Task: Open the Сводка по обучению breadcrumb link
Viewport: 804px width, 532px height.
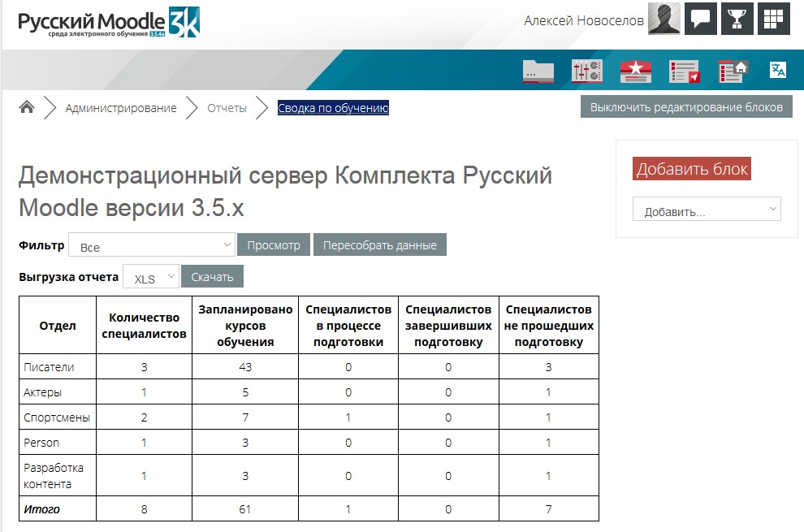Action: (x=333, y=108)
